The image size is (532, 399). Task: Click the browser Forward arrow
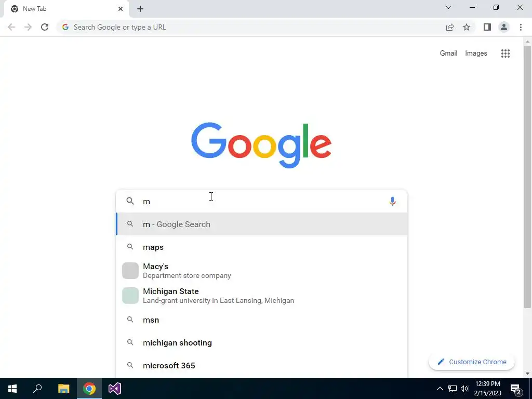[x=28, y=27]
